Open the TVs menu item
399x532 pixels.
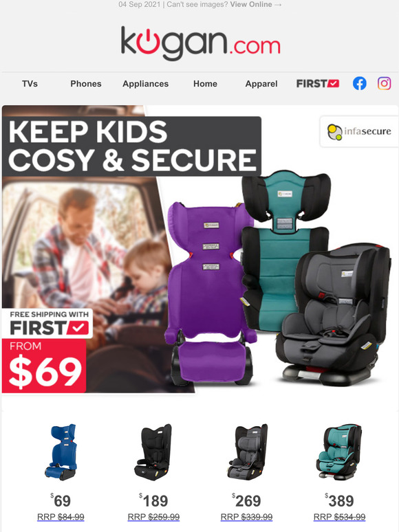coord(30,84)
